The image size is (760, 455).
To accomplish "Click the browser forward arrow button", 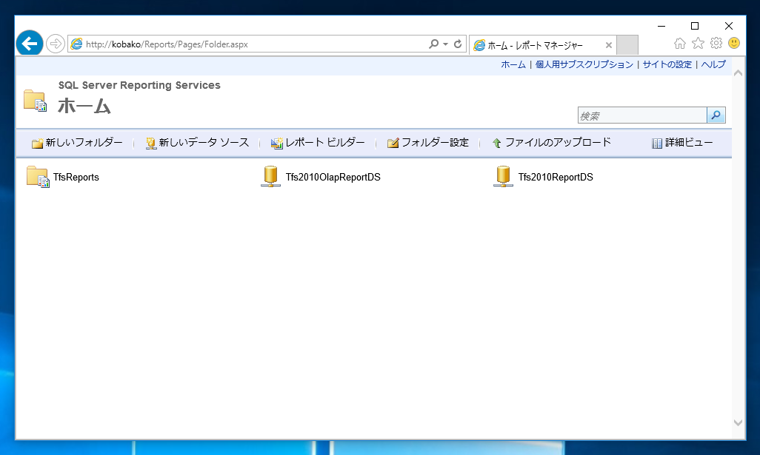I will point(55,44).
